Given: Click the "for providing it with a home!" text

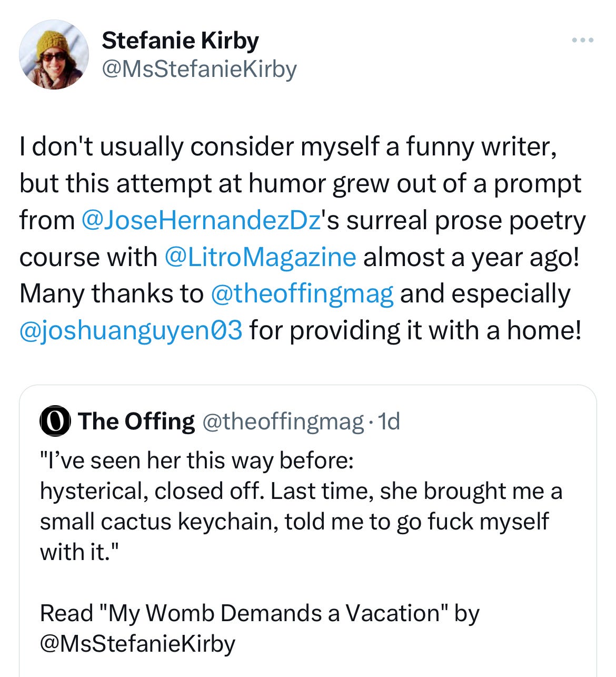Looking at the screenshot, I should (x=415, y=331).
